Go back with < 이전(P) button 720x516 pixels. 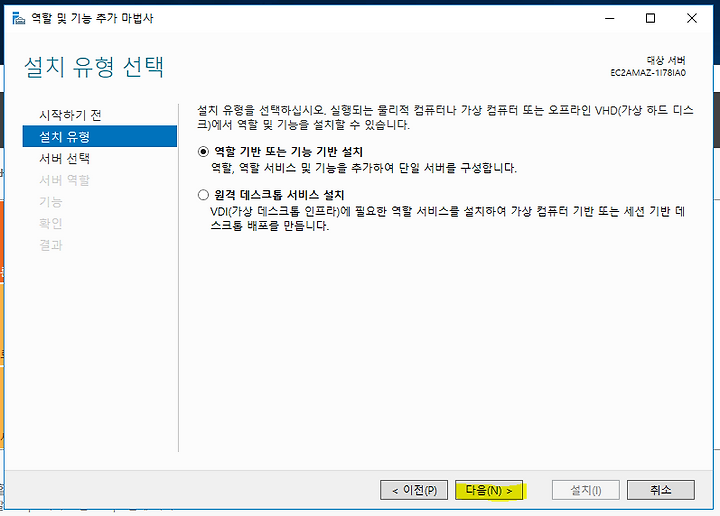414,490
